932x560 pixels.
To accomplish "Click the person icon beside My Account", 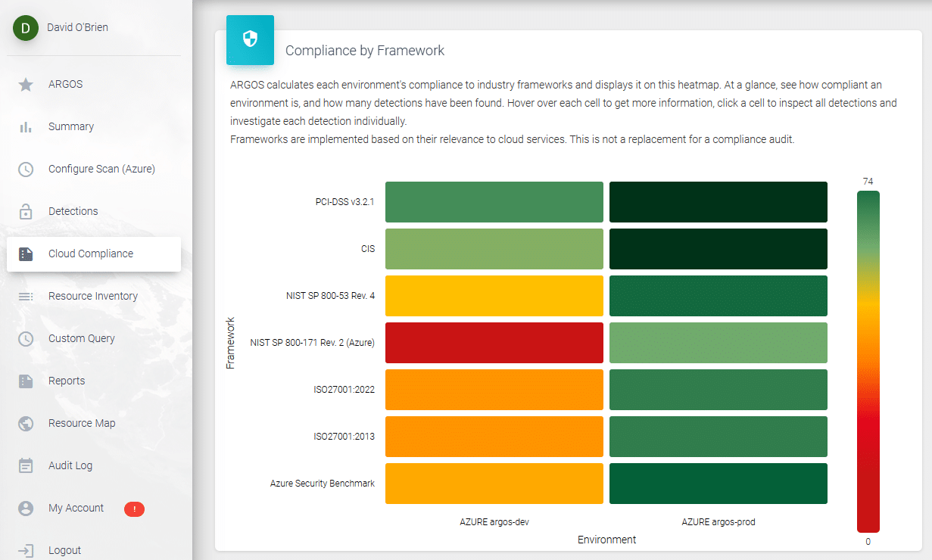I will pyautogui.click(x=23, y=508).
